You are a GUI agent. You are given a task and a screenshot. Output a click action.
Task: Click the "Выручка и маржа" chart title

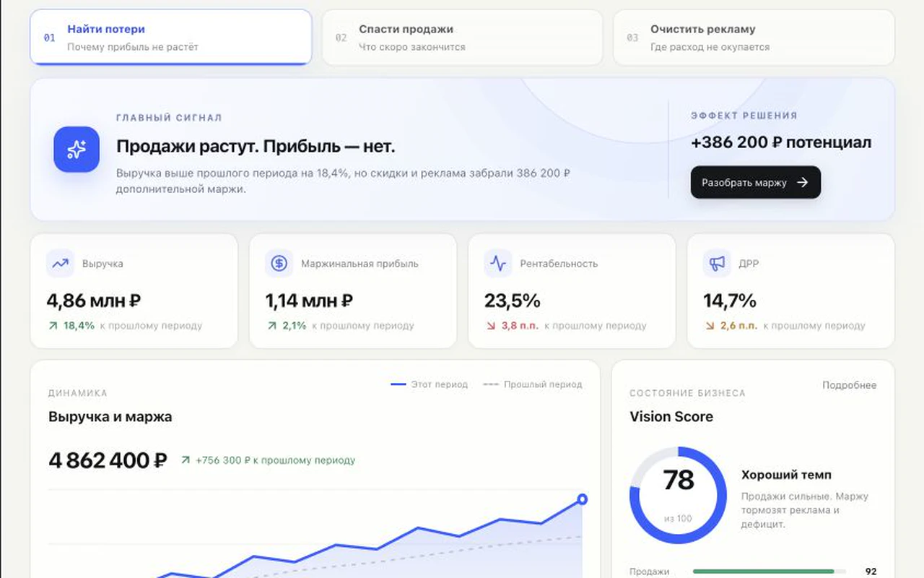110,417
